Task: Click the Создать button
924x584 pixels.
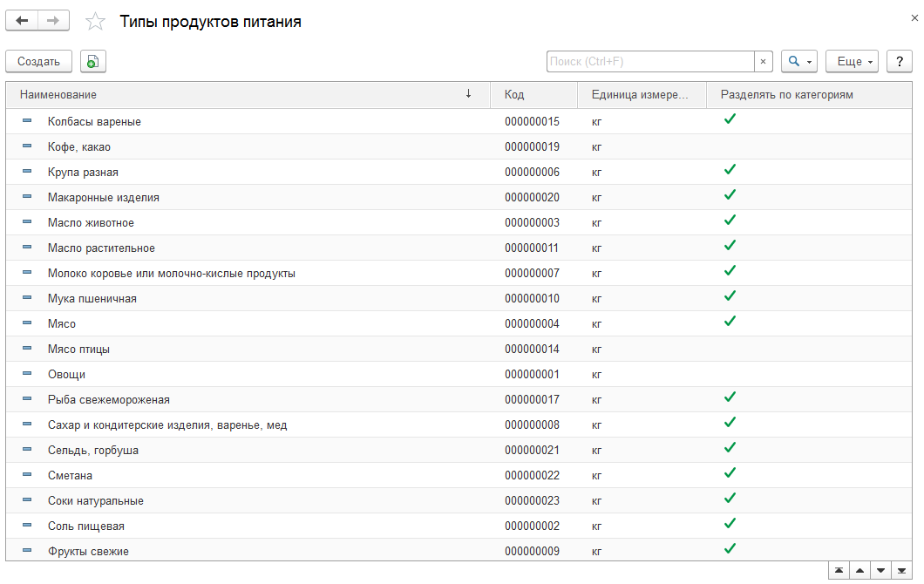Action: [39, 61]
